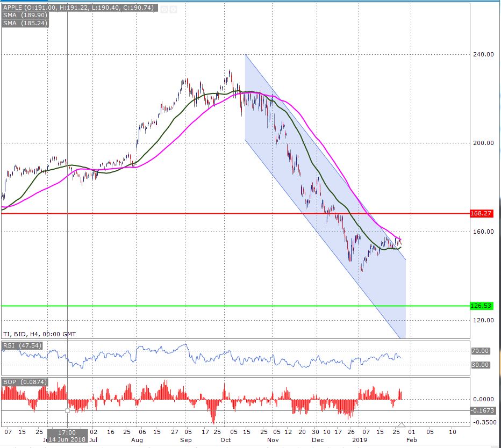Open the faint settings icon beside APPLE title
501x448 pixels.
(x=173, y=10)
